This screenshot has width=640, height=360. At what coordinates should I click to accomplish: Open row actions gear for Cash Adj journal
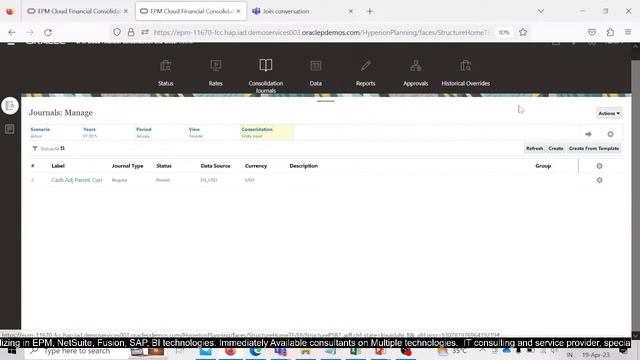599,180
